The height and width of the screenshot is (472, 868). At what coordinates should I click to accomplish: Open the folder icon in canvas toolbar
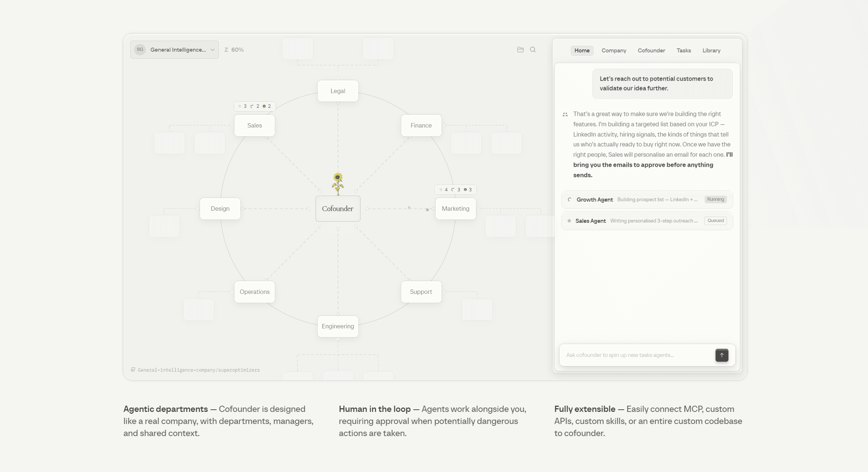point(520,49)
